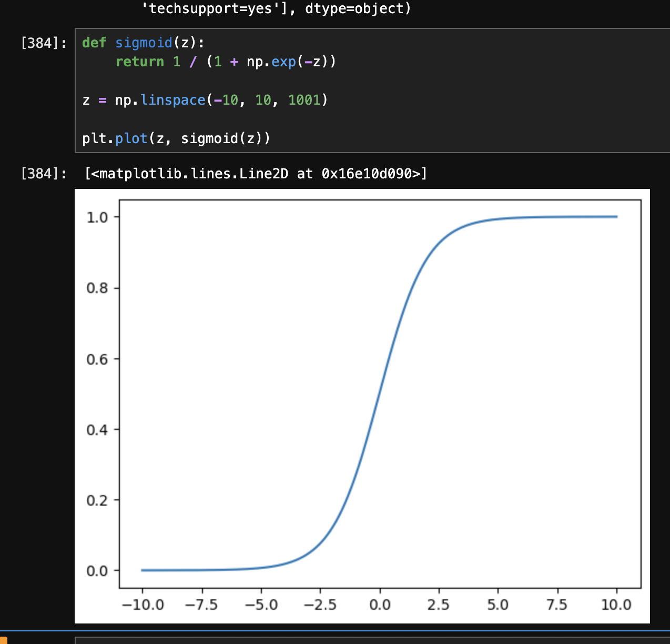Click the 0.2 tick label on y-axis
The image size is (670, 644).
[97, 500]
